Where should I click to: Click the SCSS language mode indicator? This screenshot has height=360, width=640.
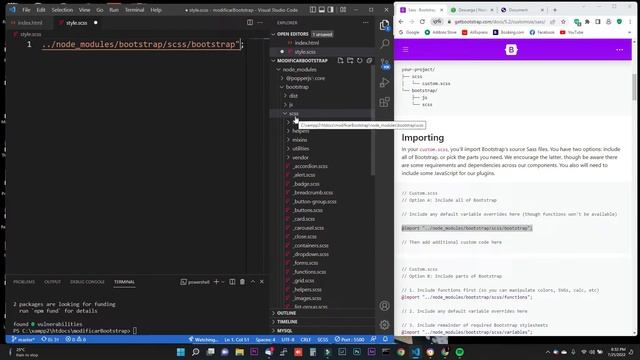322,339
